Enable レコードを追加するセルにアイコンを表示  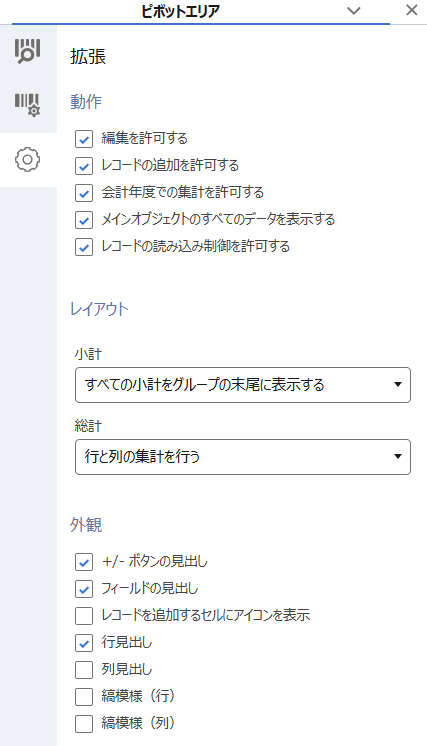point(84,616)
